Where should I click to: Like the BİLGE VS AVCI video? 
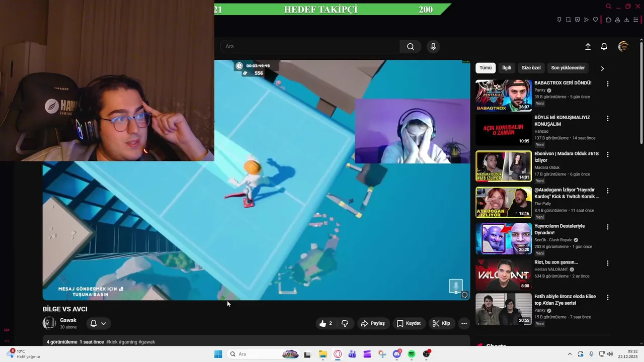(326, 323)
